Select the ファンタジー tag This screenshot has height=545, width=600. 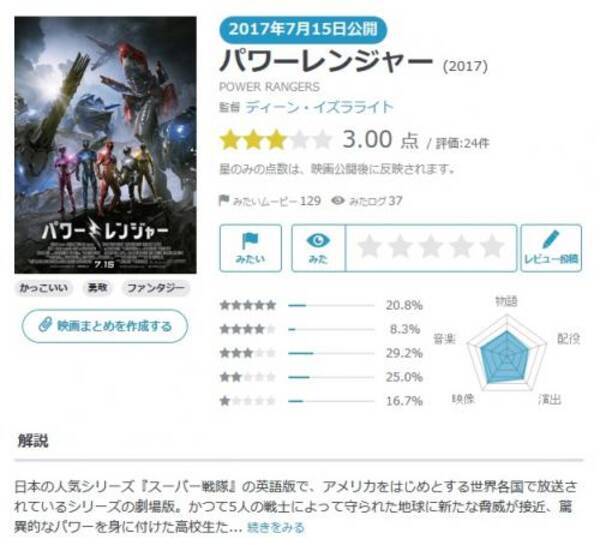tap(155, 288)
